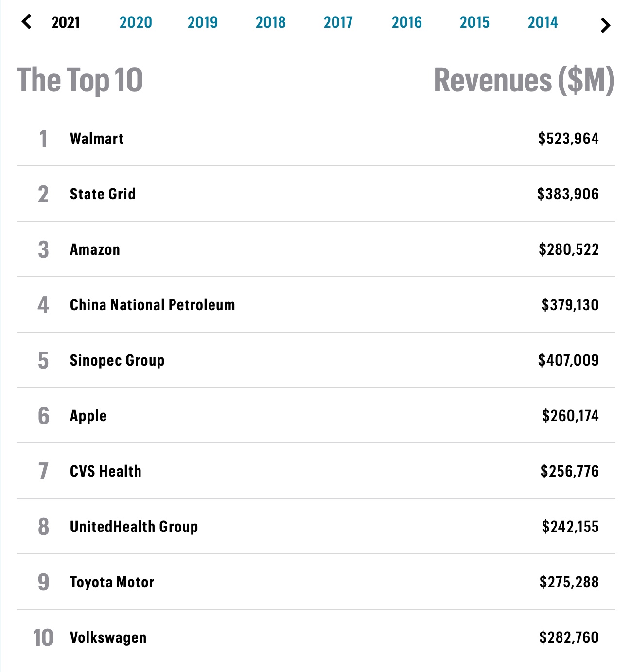Open the 2019 rankings tab
631x672 pixels.
click(203, 22)
